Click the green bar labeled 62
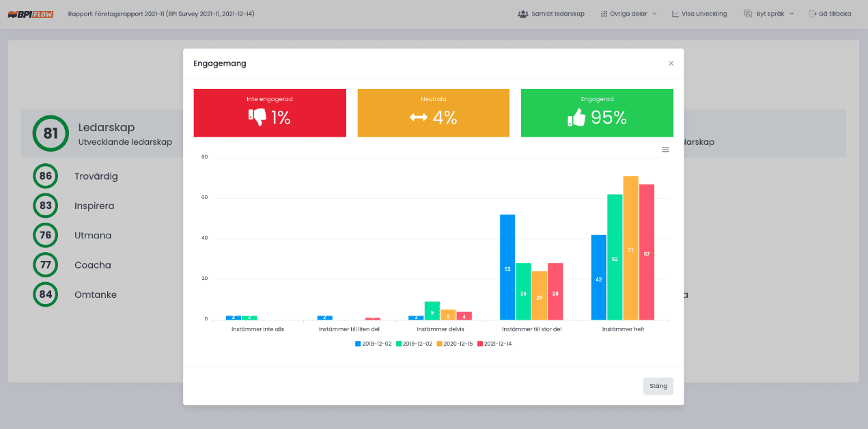The height and width of the screenshot is (429, 868). coord(615,257)
